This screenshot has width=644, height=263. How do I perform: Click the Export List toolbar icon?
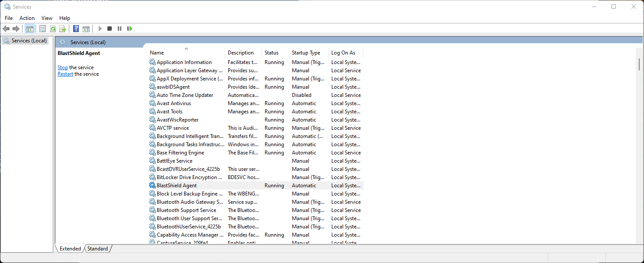click(63, 29)
